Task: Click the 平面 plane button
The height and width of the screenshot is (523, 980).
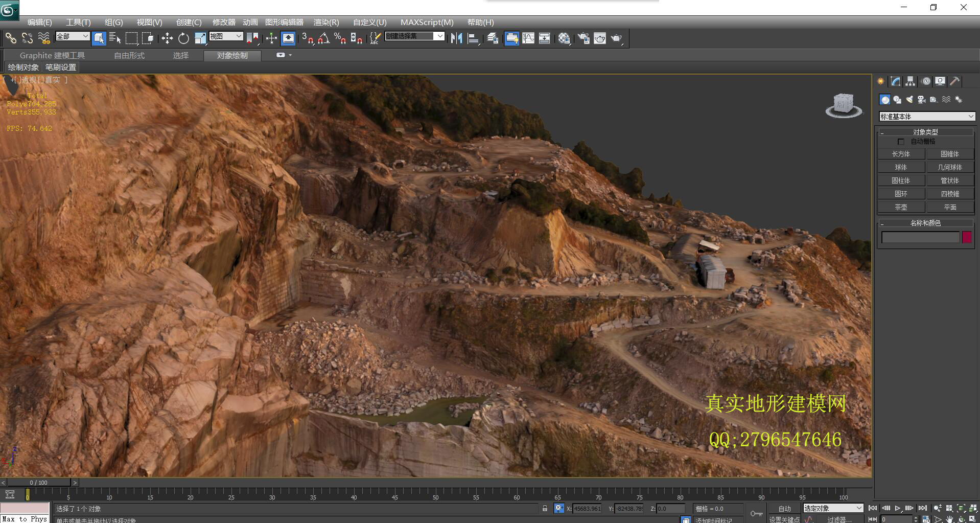Action: (950, 207)
